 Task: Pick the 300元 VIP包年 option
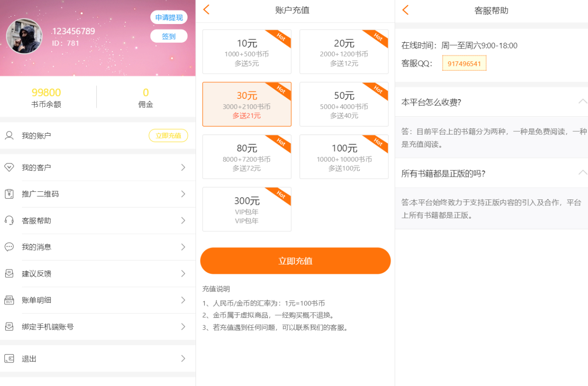click(247, 209)
